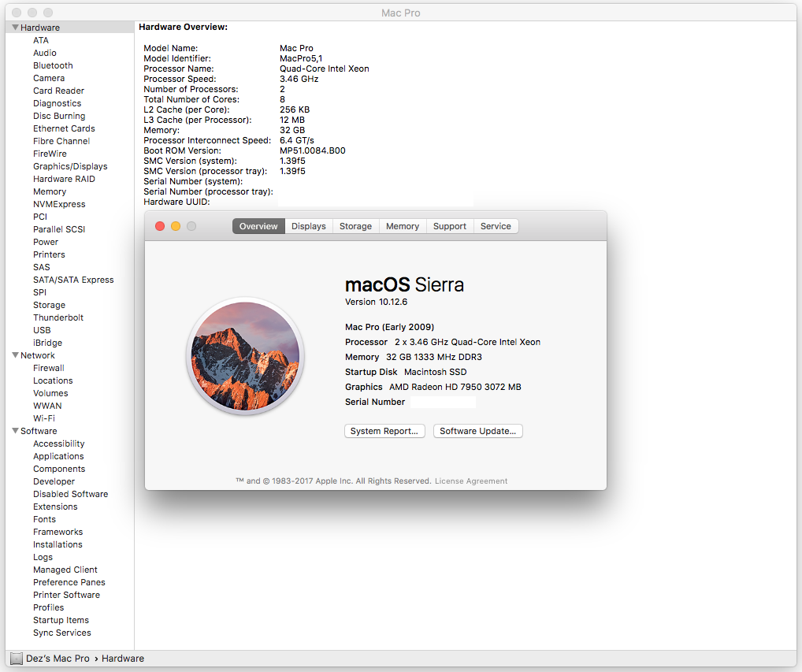Select USB in the sidebar
Viewport: 802px width, 672px height.
[42, 330]
